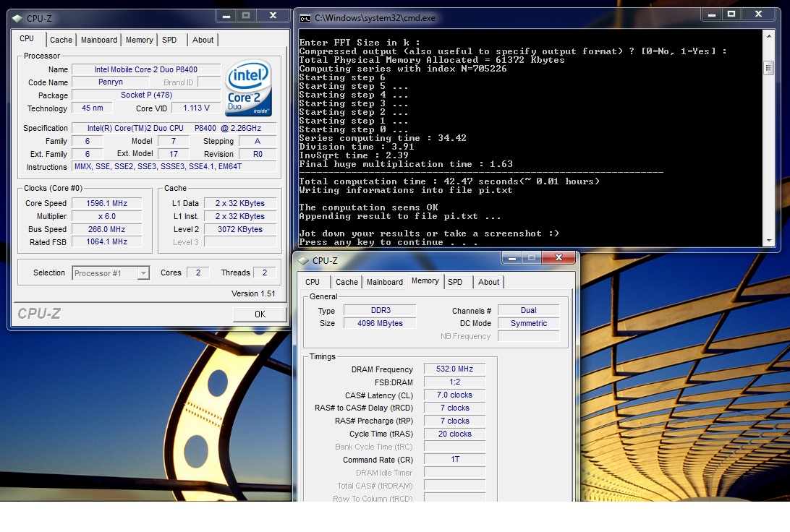Click the Core VID value '1.113 V'

point(196,108)
